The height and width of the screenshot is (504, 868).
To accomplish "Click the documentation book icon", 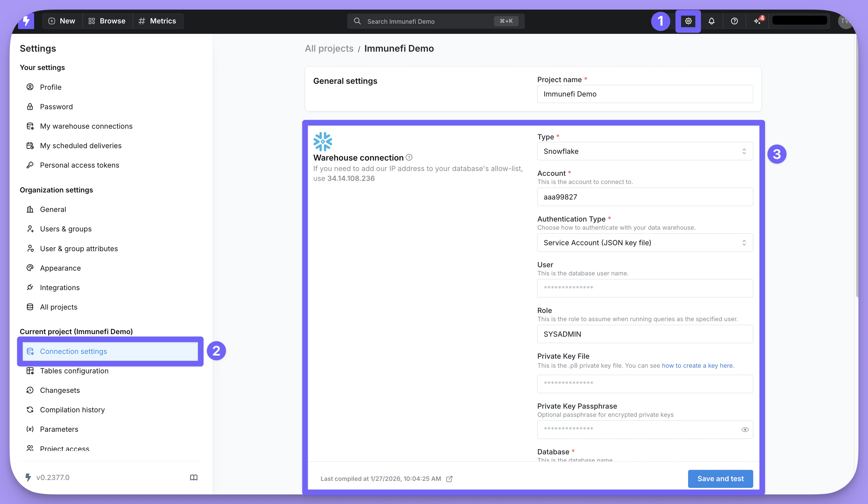I will click(193, 477).
